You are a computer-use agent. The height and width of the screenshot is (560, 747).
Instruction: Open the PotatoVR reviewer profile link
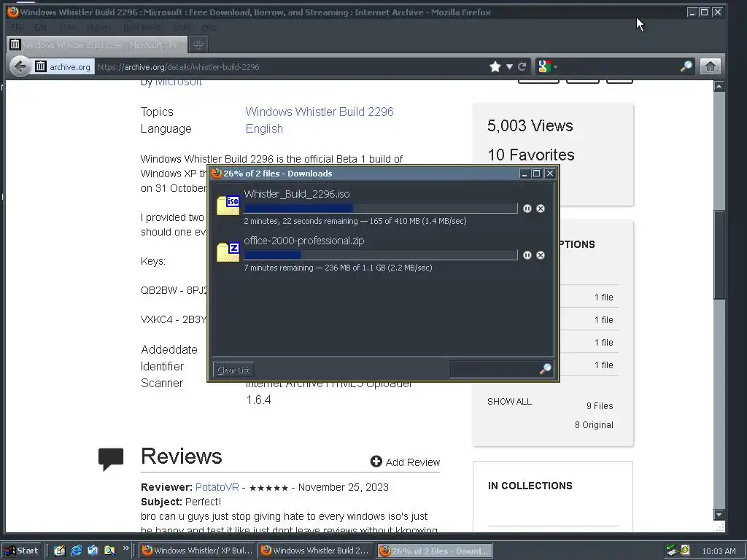click(217, 487)
